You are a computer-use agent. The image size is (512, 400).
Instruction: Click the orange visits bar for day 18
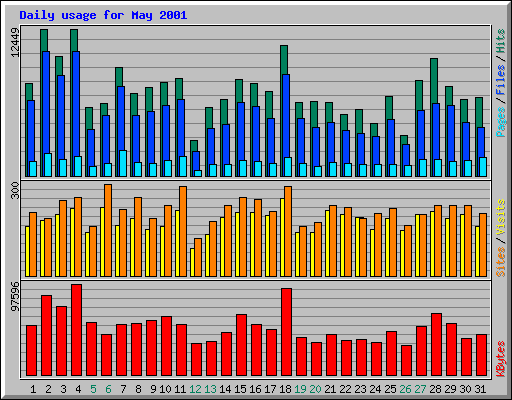(x=288, y=231)
